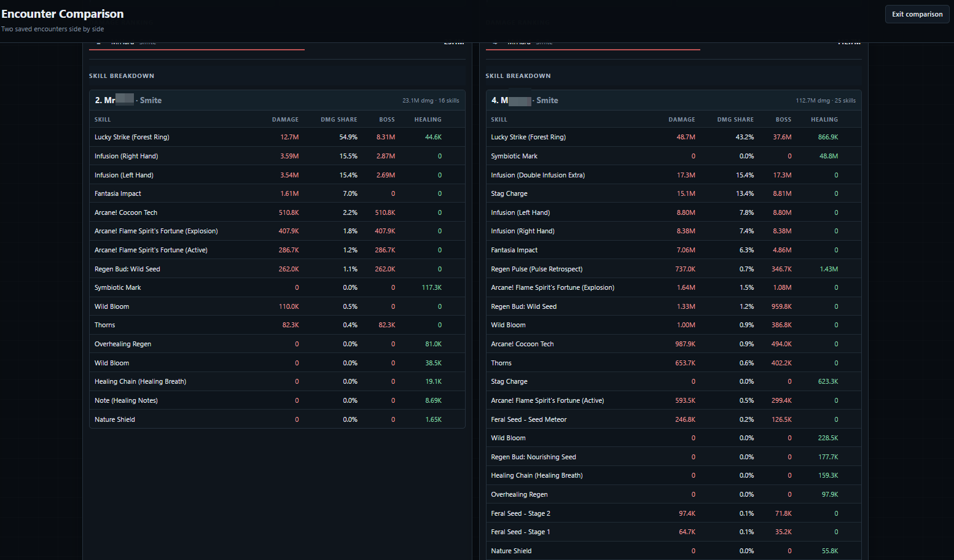Open the Lucky Strike (Forest Ring) row on left
Viewport: 954px width, 560px height.
tap(277, 137)
